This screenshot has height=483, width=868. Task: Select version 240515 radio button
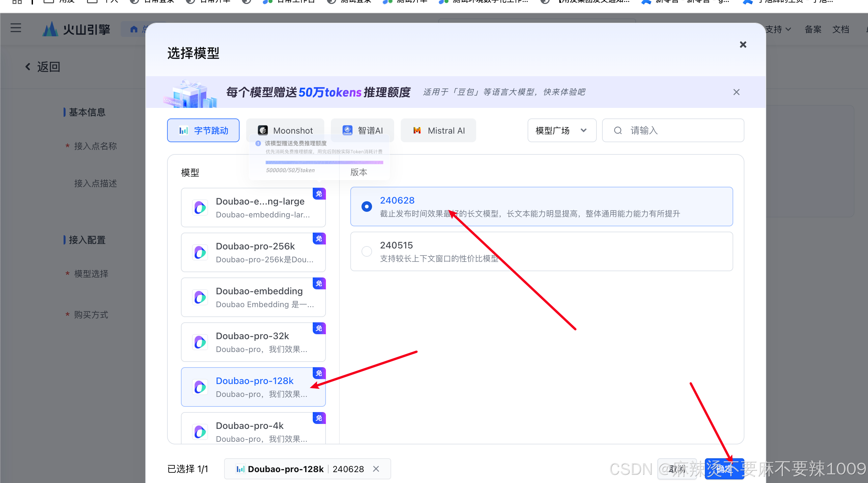(x=366, y=251)
